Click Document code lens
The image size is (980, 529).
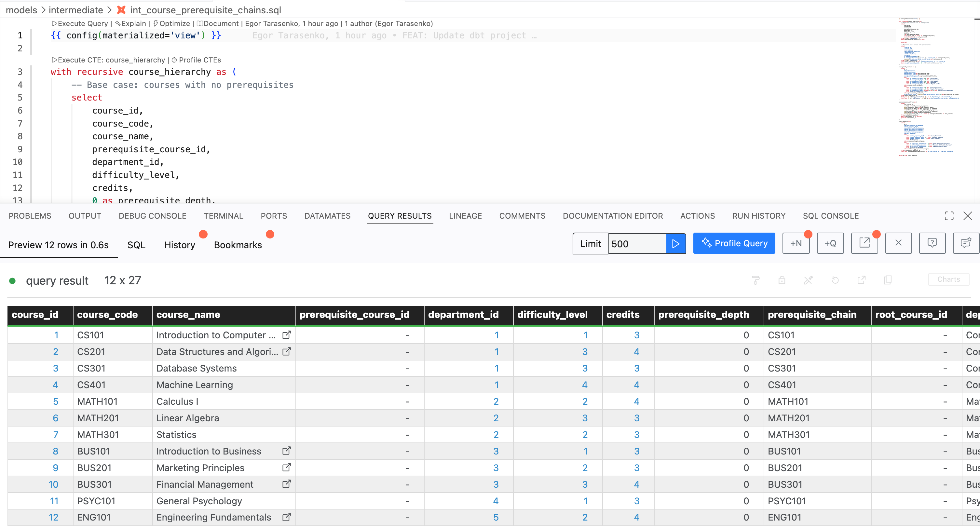tap(218, 23)
